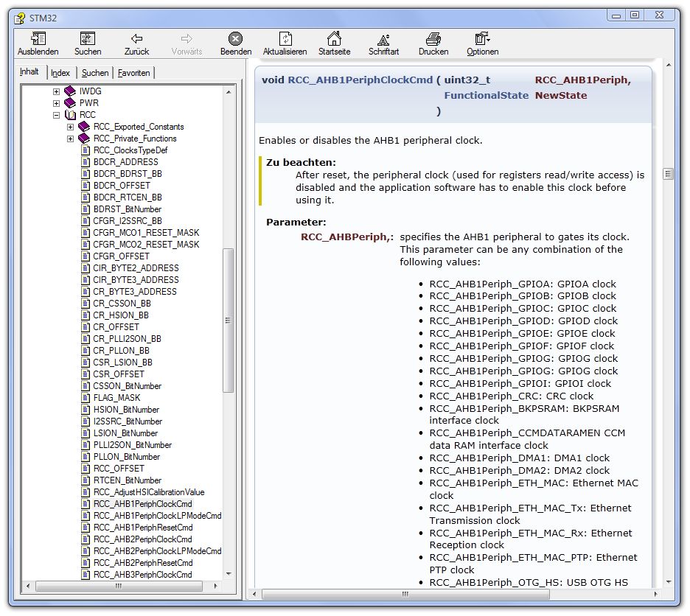Go back with the Zurück arrow

pos(137,39)
